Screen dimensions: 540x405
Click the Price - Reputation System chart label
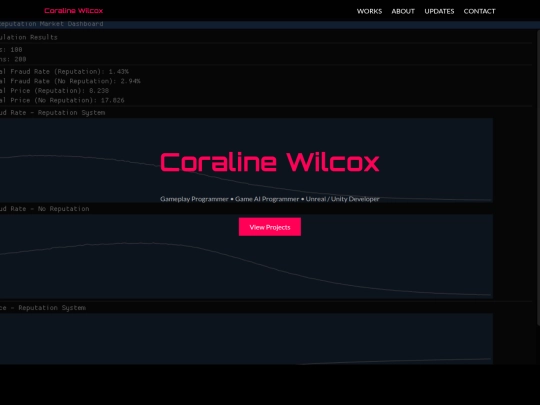pyautogui.click(x=43, y=308)
